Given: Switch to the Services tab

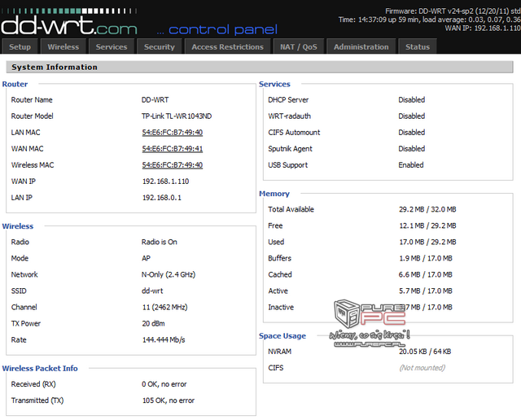Looking at the screenshot, I should coord(112,46).
